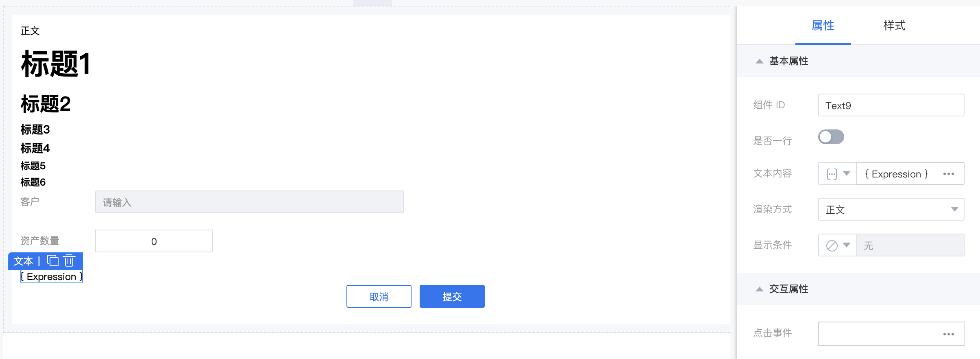Viewport: 980px width, 359px height.
Task: Select the 标题1 heading text
Action: point(56,64)
